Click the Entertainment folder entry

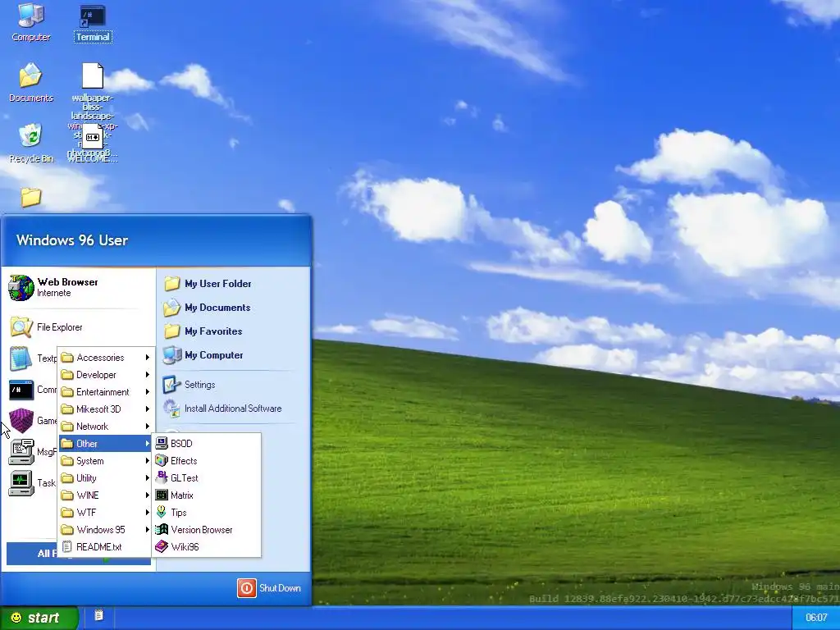(105, 391)
